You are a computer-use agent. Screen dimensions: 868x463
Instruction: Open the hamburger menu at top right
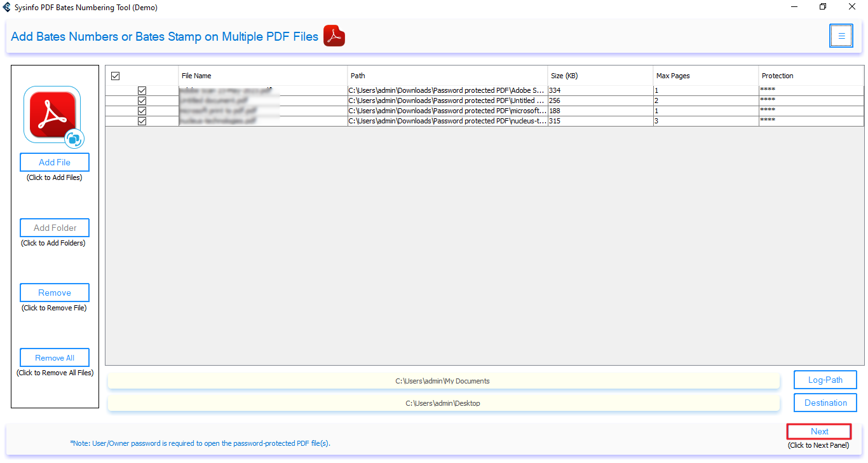coord(841,36)
